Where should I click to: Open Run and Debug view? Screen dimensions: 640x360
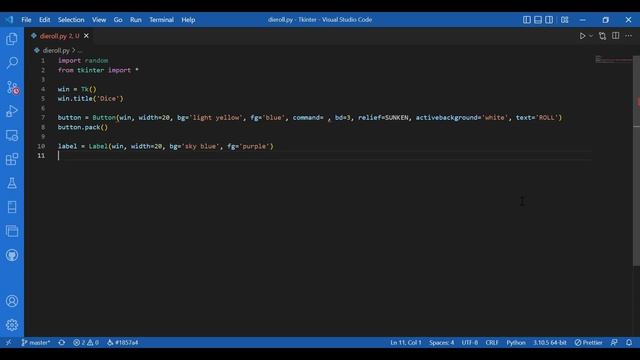click(x=12, y=111)
